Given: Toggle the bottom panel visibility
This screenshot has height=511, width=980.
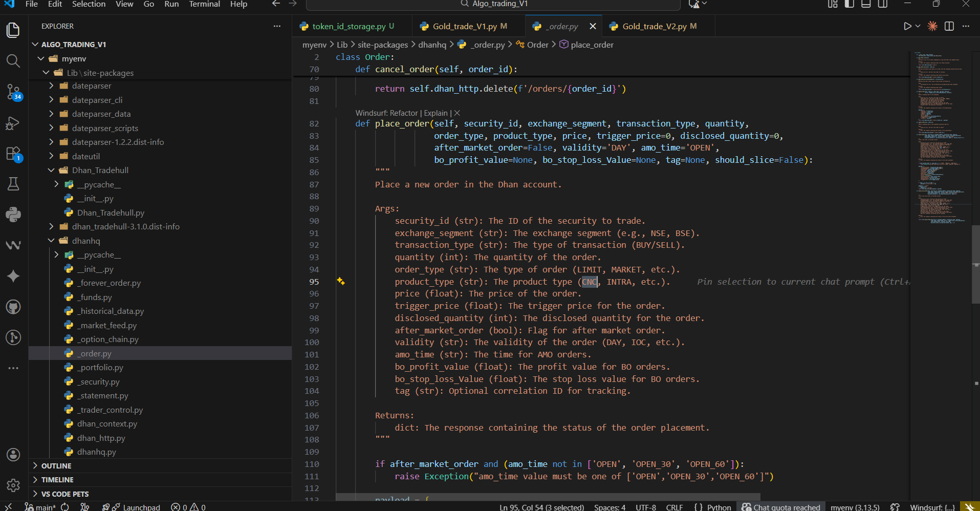Looking at the screenshot, I should 866,4.
